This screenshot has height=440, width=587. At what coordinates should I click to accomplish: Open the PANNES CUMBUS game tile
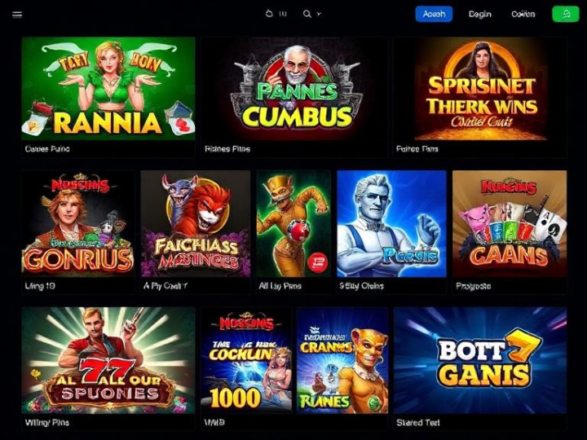295,88
